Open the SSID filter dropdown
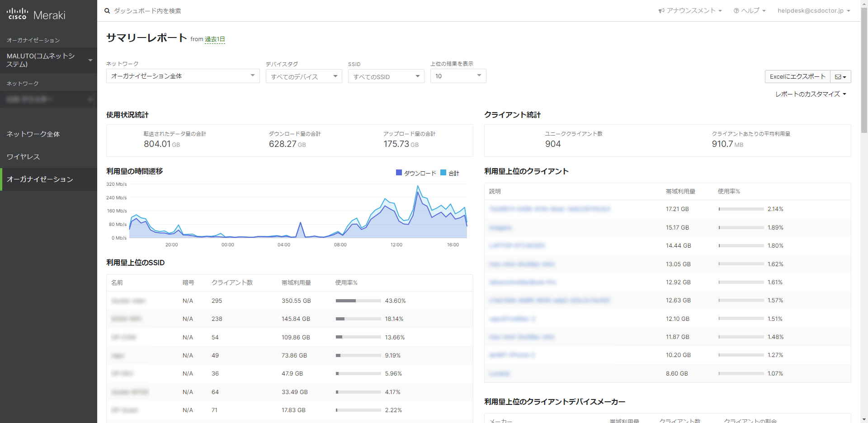The width and height of the screenshot is (868, 423). 386,76
